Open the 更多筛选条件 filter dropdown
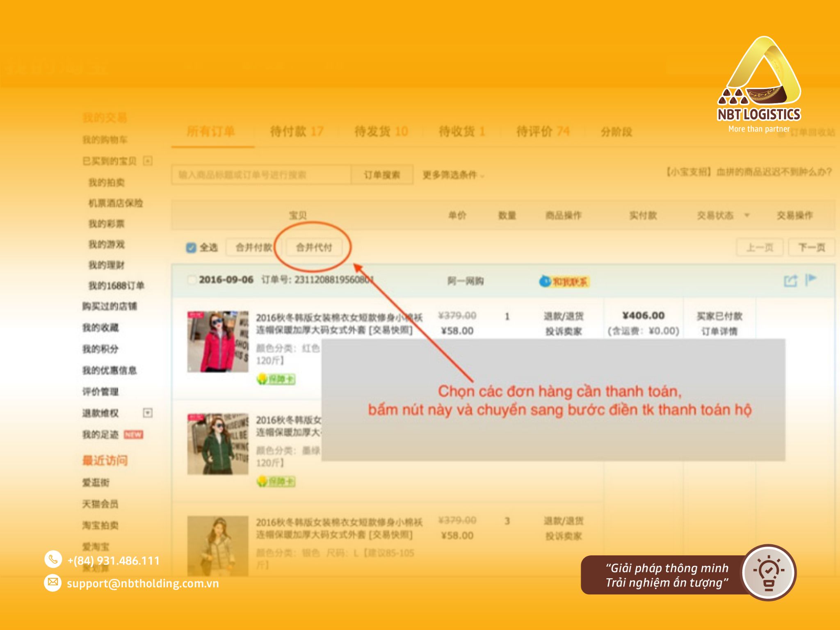Image resolution: width=840 pixels, height=630 pixels. tap(454, 175)
